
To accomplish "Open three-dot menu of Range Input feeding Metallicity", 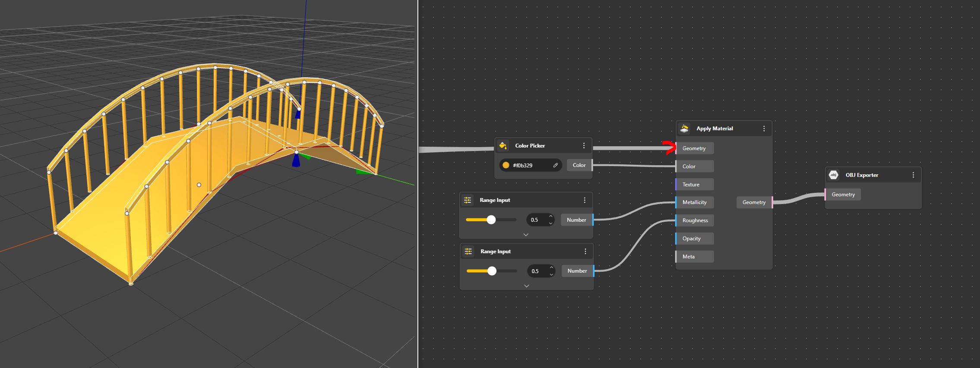I will point(585,200).
